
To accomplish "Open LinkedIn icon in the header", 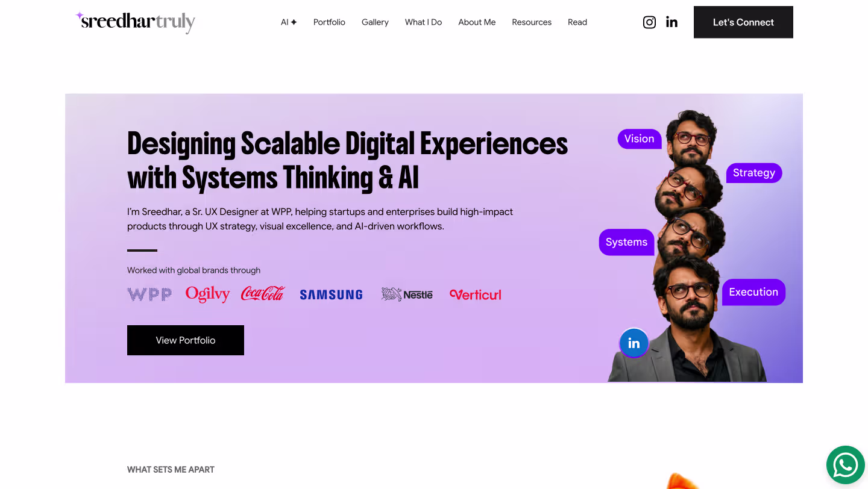I will click(x=671, y=22).
